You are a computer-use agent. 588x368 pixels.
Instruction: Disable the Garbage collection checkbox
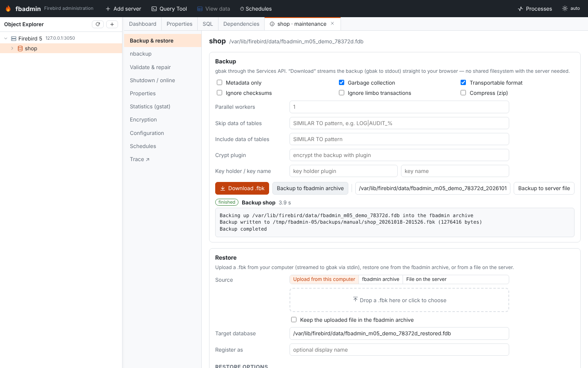pyautogui.click(x=341, y=83)
